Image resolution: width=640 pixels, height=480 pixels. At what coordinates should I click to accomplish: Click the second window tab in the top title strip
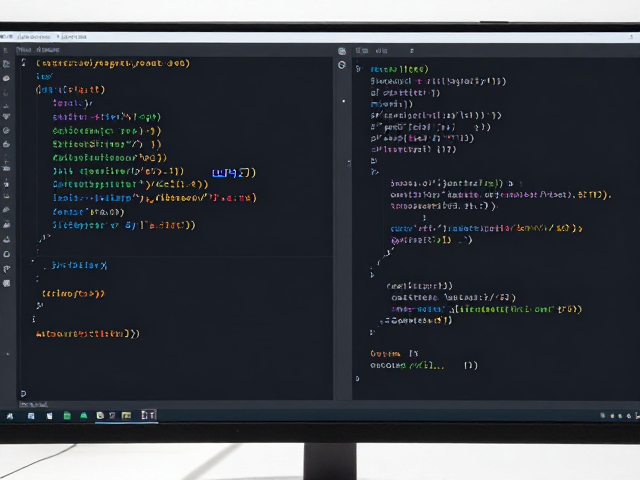pyautogui.click(x=72, y=37)
